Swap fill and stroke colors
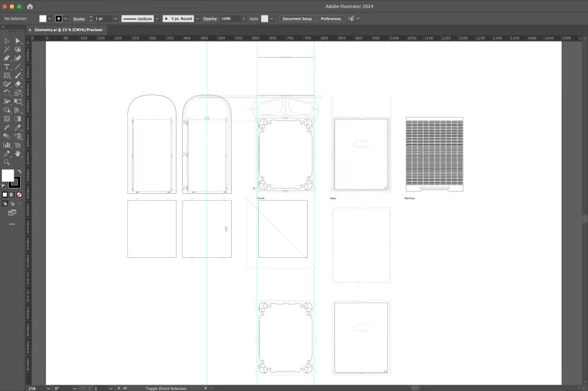The width and height of the screenshot is (588, 391). pyautogui.click(x=20, y=171)
